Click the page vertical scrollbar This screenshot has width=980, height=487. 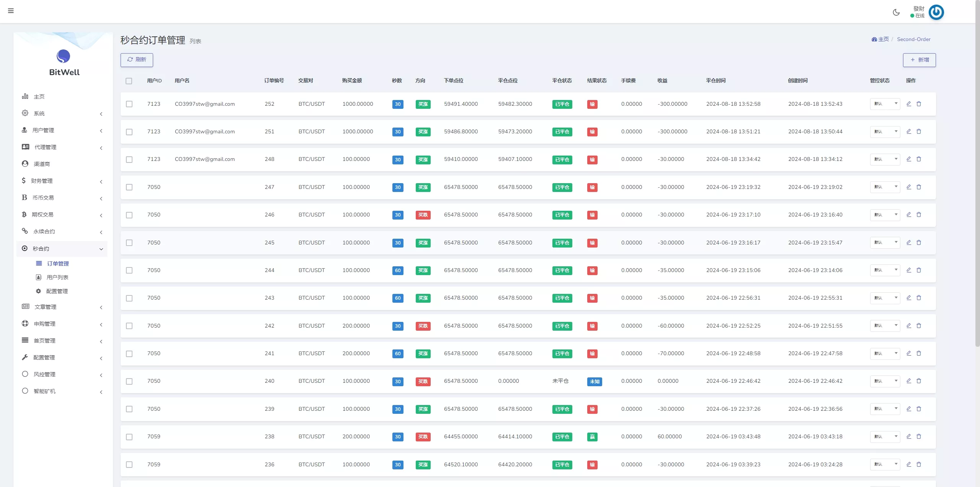977,172
